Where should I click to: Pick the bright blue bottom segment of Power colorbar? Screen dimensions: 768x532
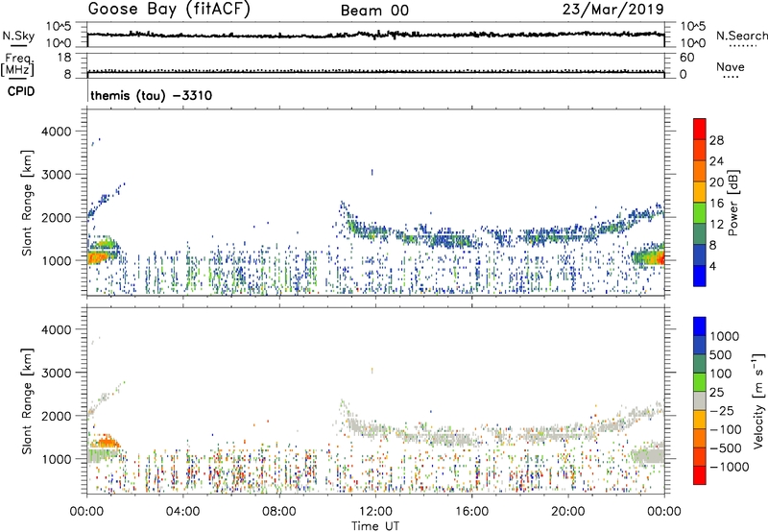[700, 276]
